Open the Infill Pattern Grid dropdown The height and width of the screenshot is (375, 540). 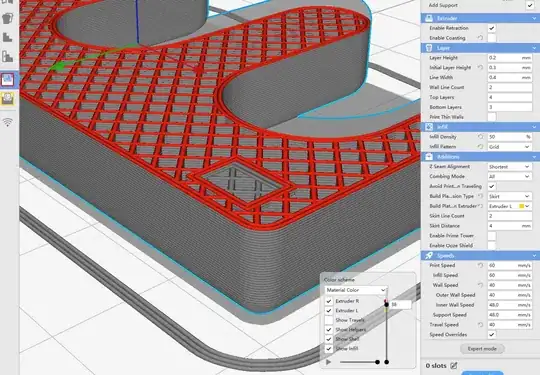coord(510,147)
